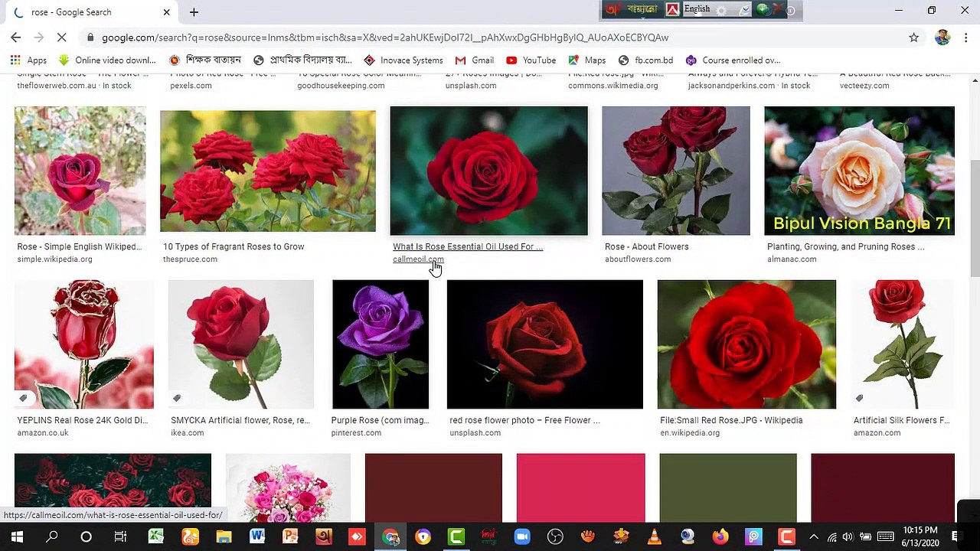Image resolution: width=980 pixels, height=551 pixels.
Task: Open the Chrome profile avatar
Action: click(x=942, y=37)
